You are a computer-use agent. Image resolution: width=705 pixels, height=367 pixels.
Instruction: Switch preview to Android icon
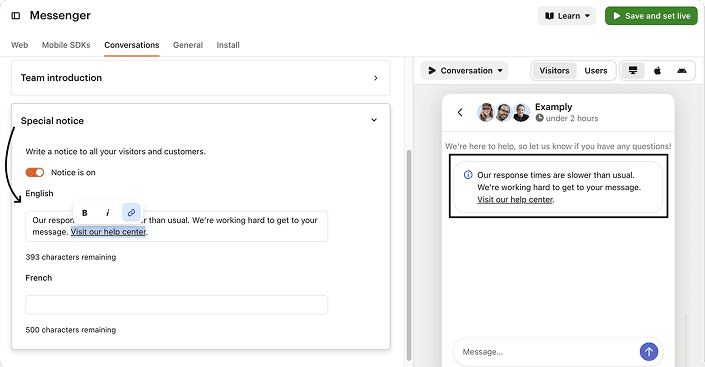[x=682, y=71]
